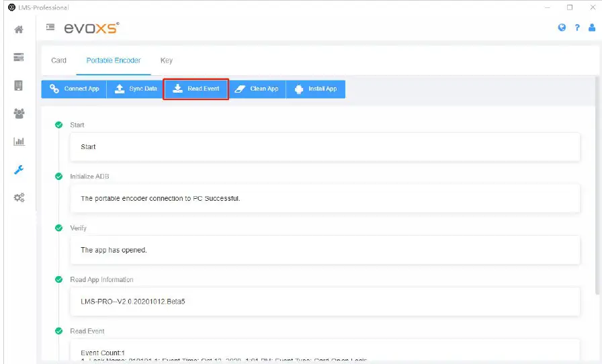Click the green check beside Initialize ADB
Screen dimensions: 602x364
58,176
